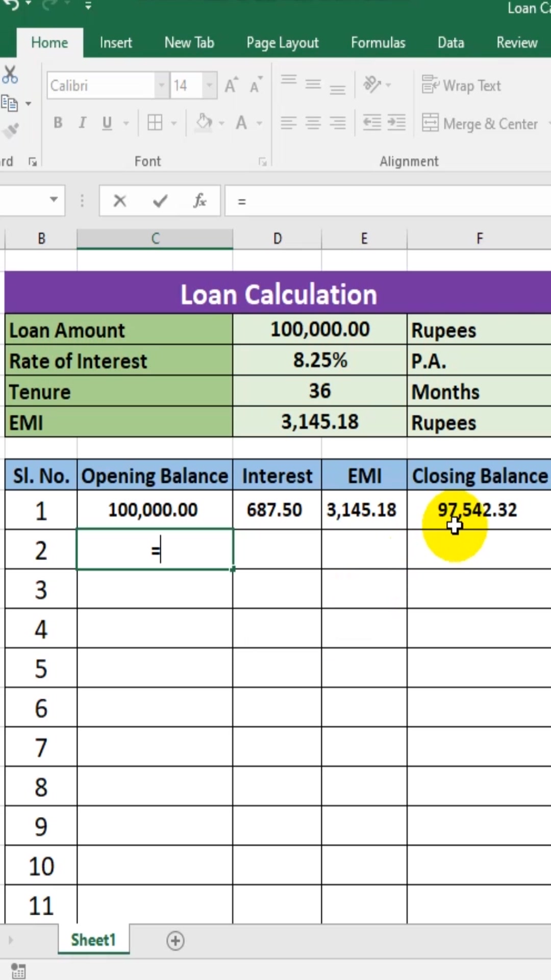Open the Name Box dropdown arrow
The height and width of the screenshot is (980, 551).
point(54,199)
